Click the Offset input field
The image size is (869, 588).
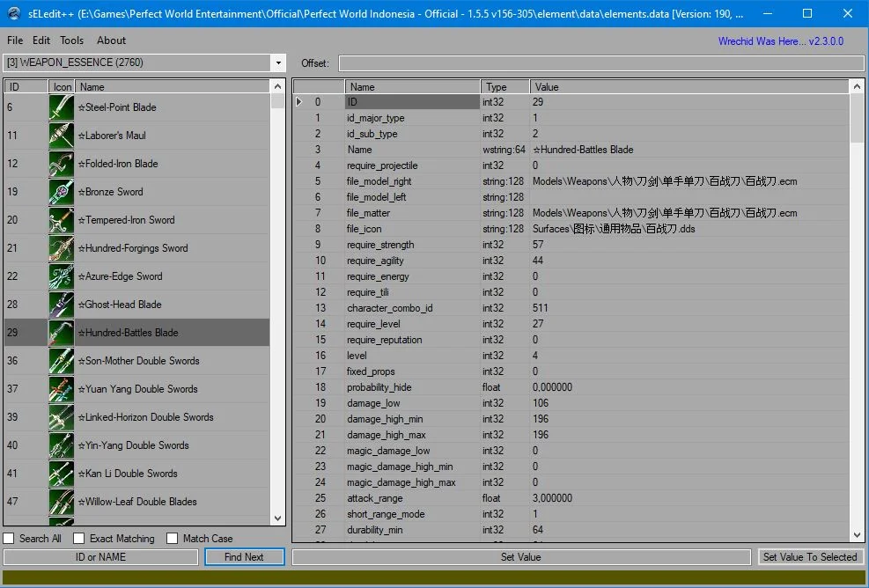pos(601,63)
